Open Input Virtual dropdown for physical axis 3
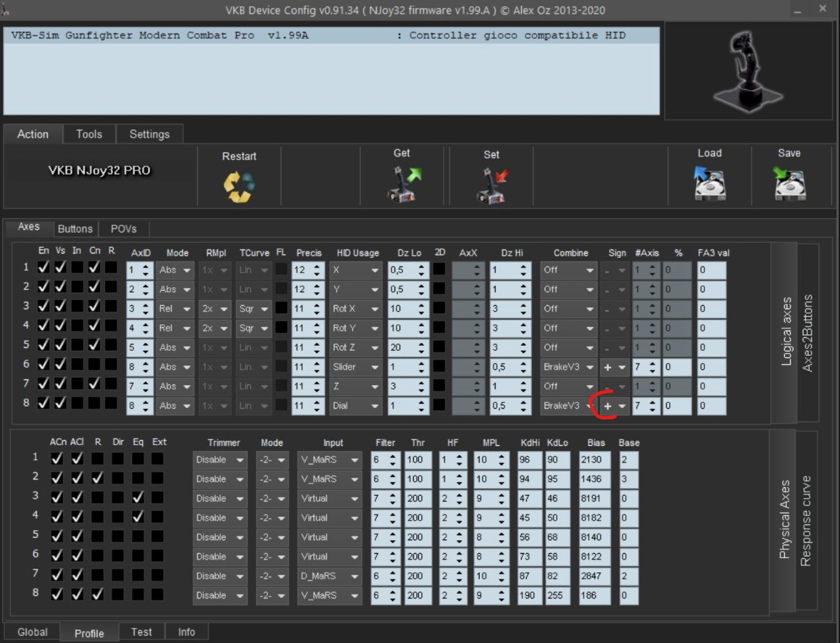 329,499
